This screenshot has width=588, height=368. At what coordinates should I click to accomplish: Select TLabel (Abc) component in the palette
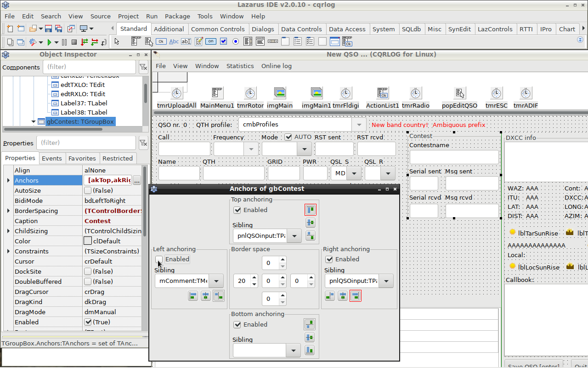coord(174,41)
